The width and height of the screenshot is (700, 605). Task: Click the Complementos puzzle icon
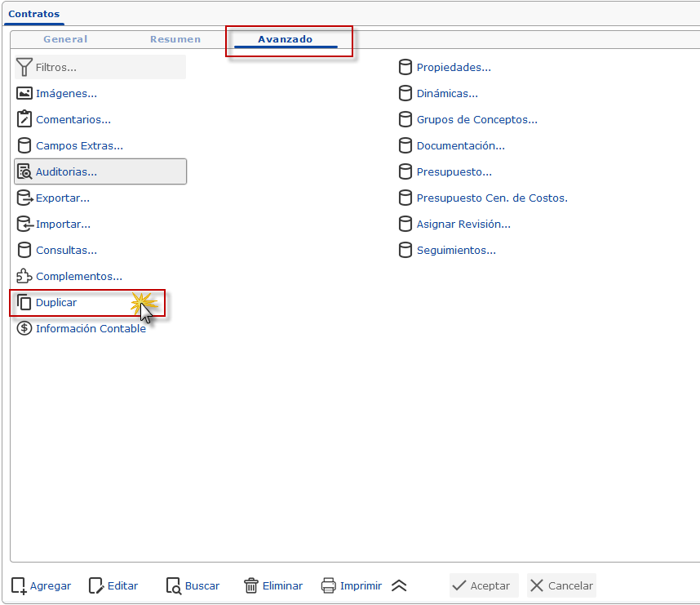[24, 276]
